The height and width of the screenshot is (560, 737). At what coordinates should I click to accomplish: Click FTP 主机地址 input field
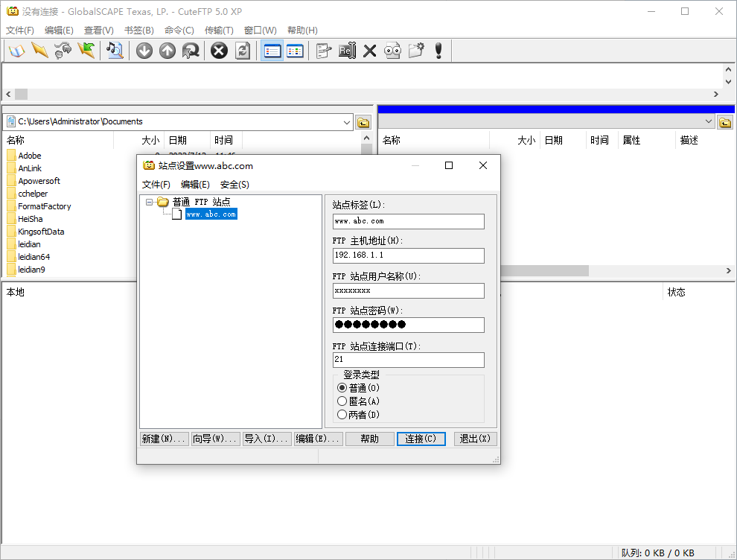[x=409, y=255]
